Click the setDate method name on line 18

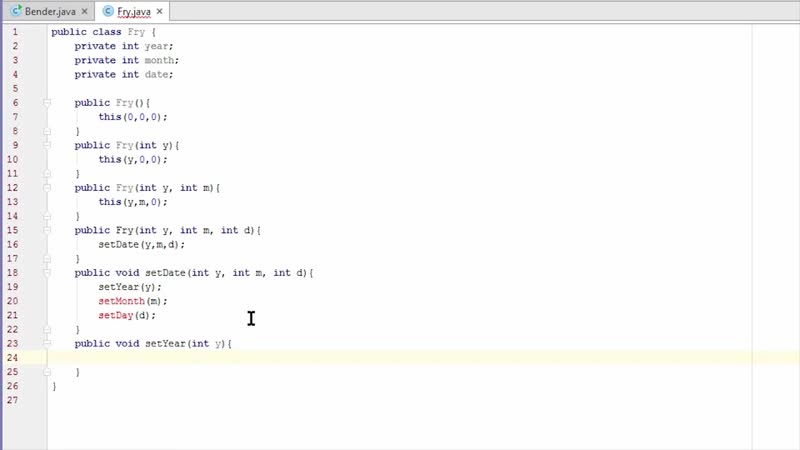point(165,273)
